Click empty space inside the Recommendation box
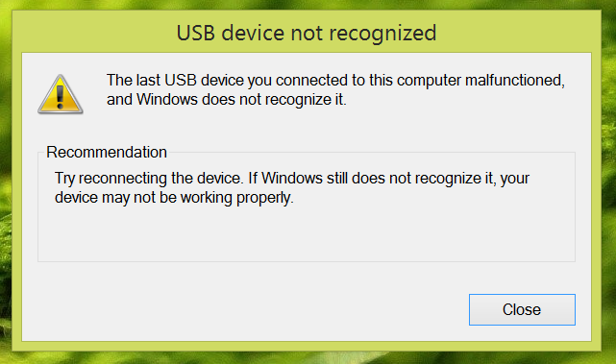The width and height of the screenshot is (616, 364). click(x=307, y=235)
